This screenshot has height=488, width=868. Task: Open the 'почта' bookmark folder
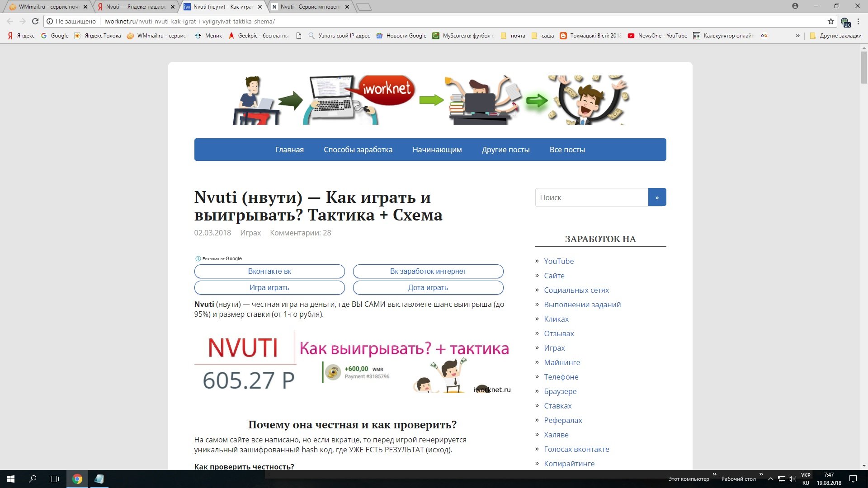[513, 36]
